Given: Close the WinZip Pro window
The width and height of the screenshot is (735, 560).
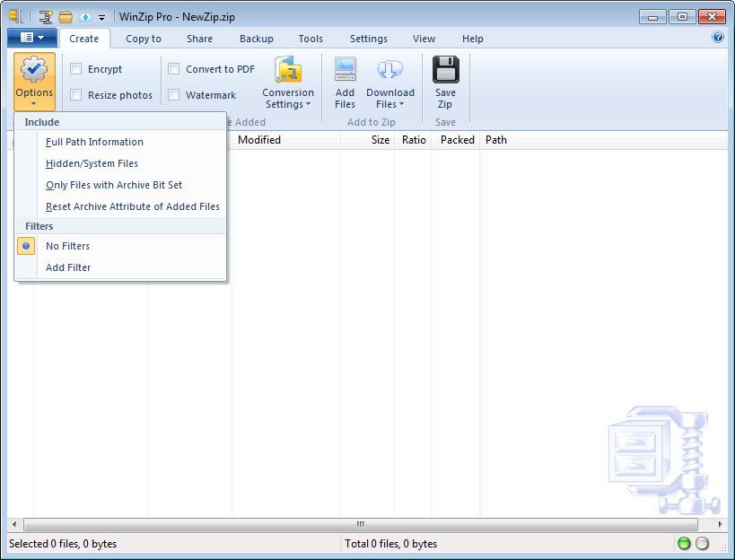Looking at the screenshot, I should pos(712,17).
